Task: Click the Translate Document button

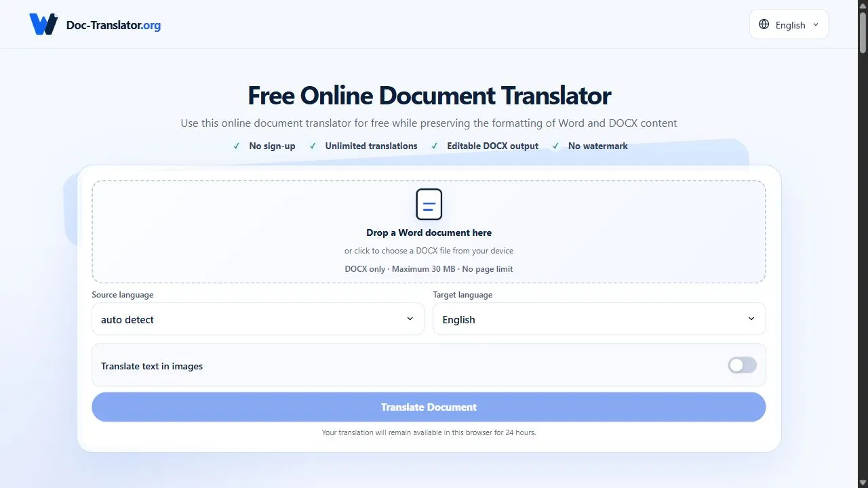Action: click(x=429, y=407)
